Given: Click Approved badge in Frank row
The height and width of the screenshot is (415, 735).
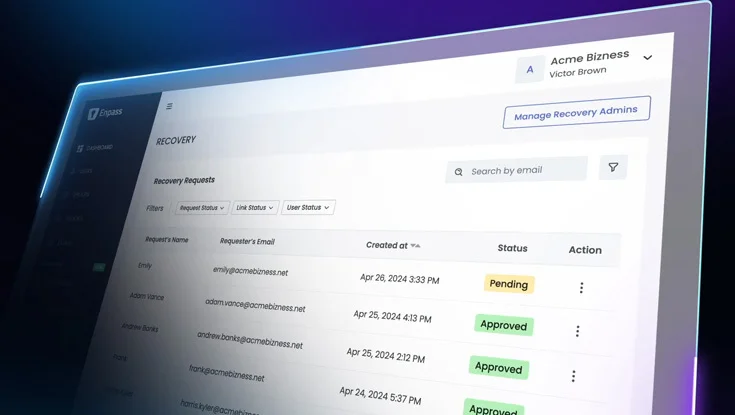Looking at the screenshot, I should pyautogui.click(x=493, y=408).
